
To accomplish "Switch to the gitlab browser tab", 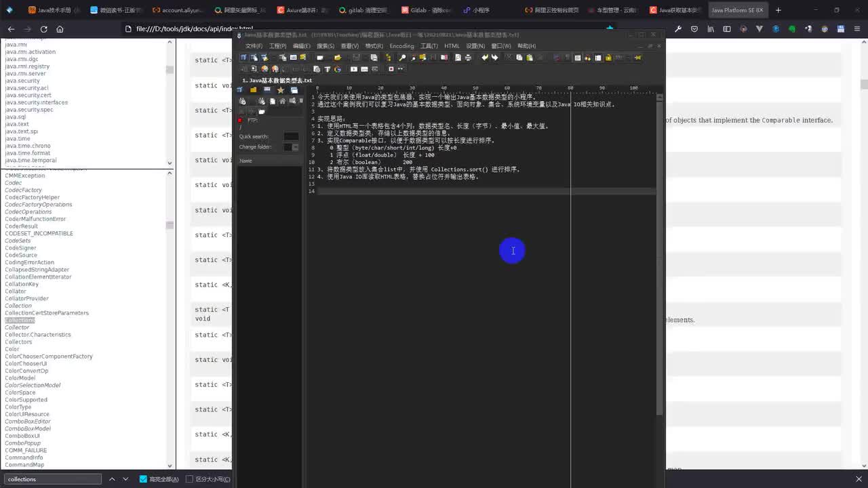I will [x=361, y=10].
